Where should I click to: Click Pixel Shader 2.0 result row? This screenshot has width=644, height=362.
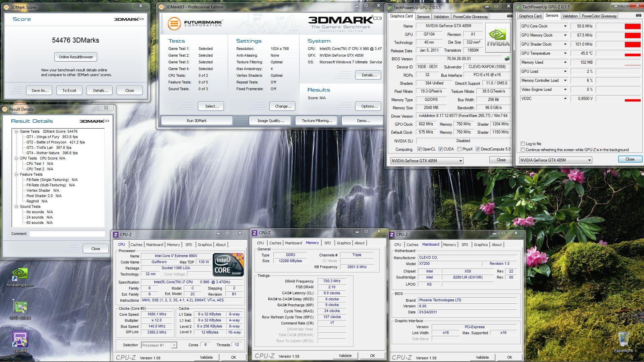click(x=44, y=196)
